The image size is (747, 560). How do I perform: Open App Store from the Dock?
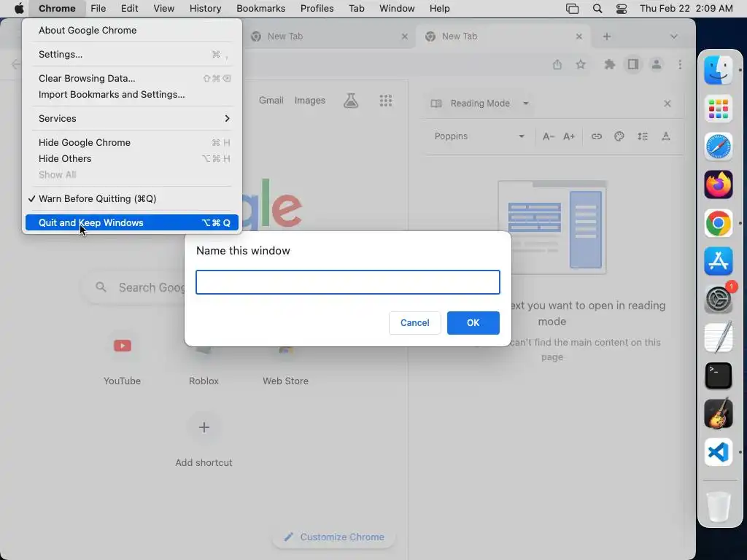point(719,261)
